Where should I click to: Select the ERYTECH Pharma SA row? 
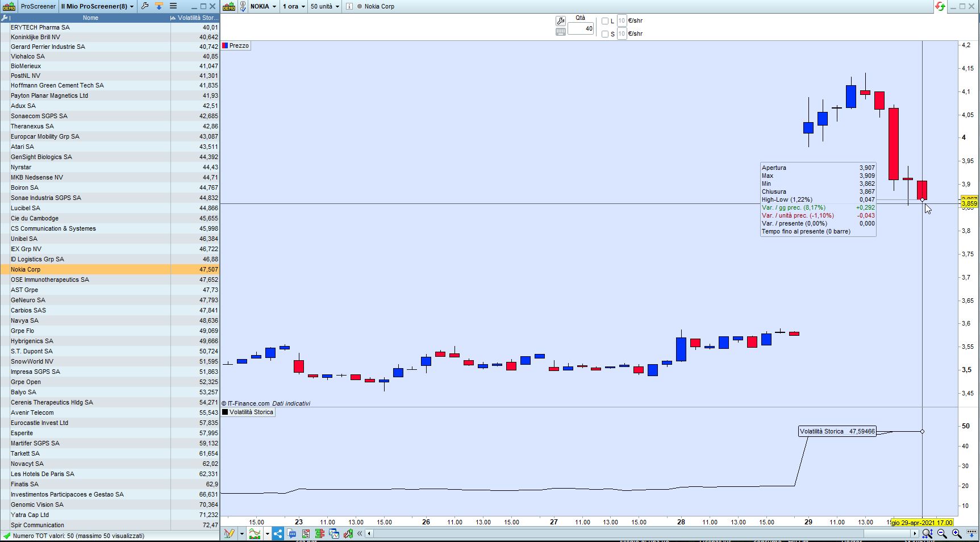coord(110,27)
